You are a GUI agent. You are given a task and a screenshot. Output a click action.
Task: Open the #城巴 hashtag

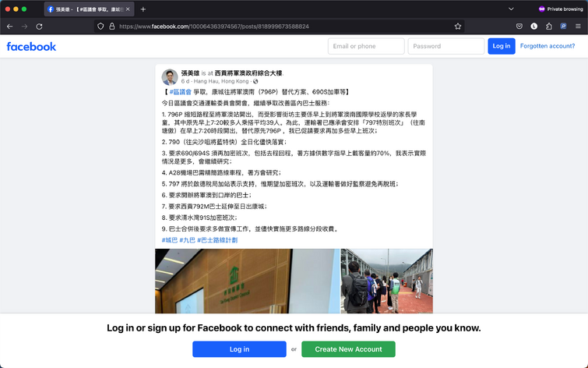click(x=170, y=240)
